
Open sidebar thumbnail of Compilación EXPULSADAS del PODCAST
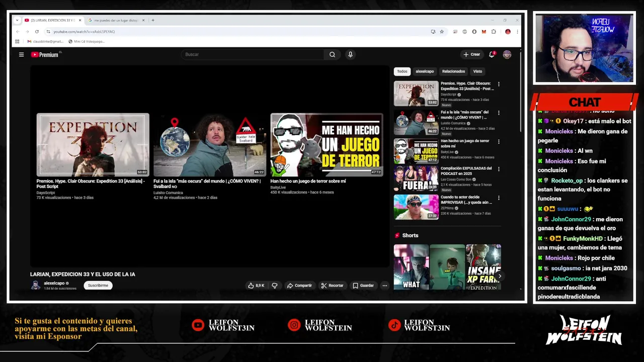point(416,178)
